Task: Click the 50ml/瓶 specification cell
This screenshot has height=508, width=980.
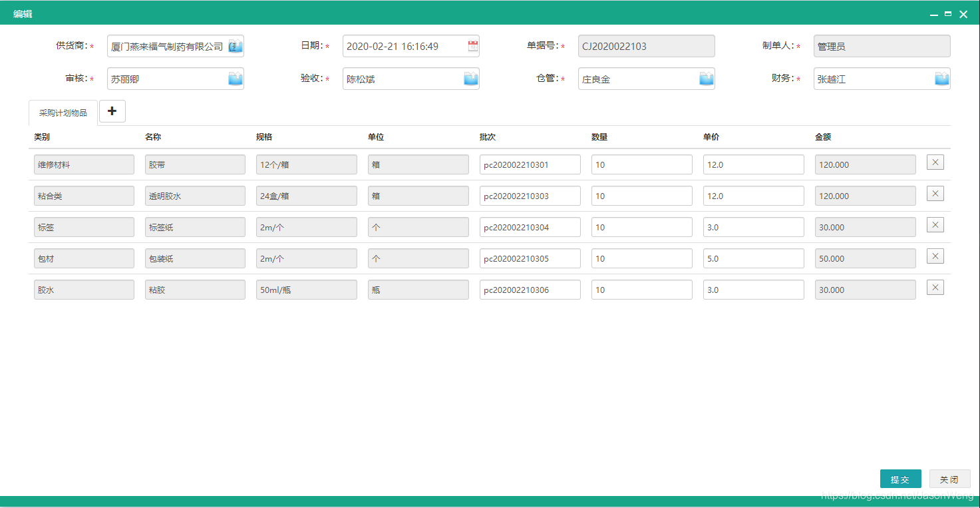Action: (307, 290)
